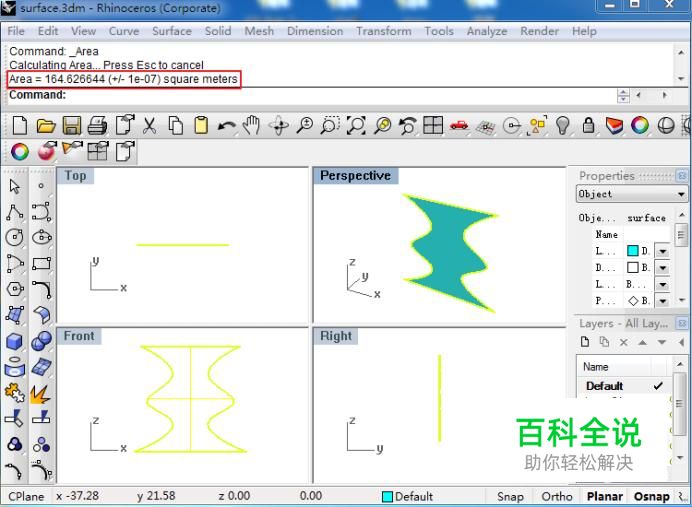
Task: Toggle the Default layer current checkmark
Action: coord(658,386)
